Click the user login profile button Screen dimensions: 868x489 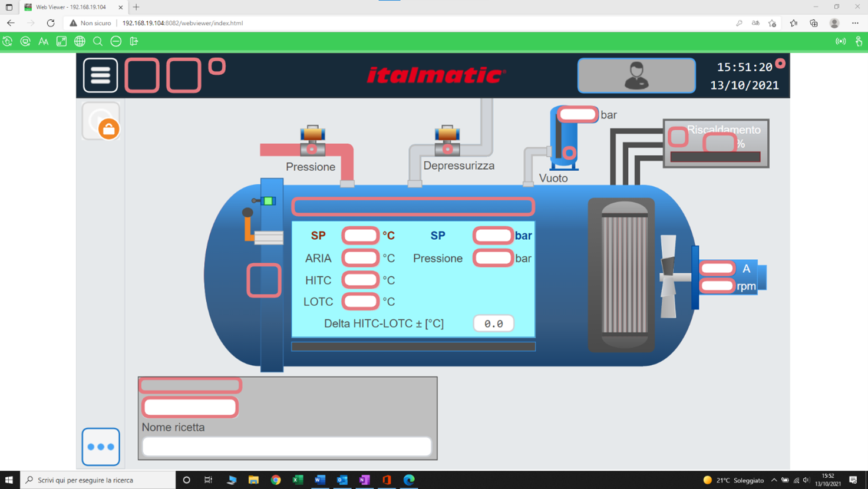click(x=636, y=75)
